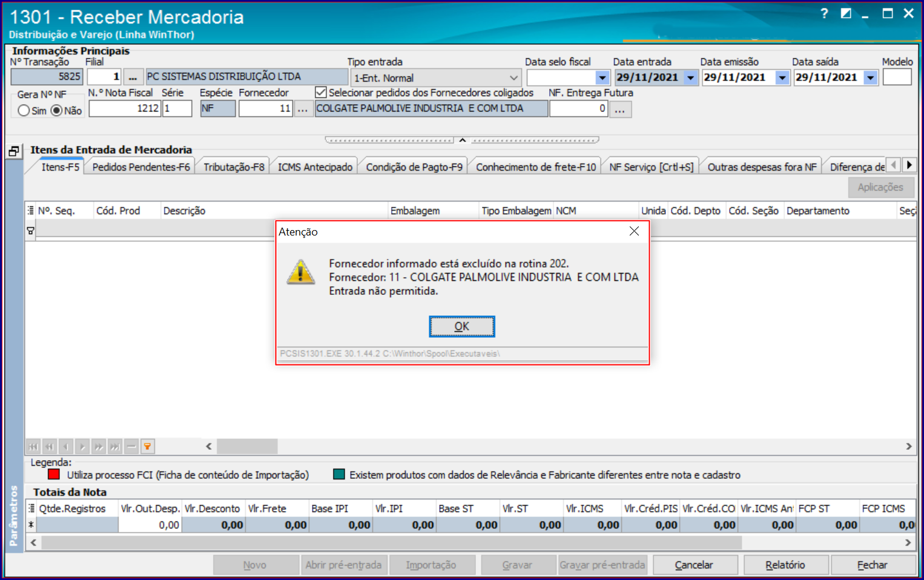Click the Aplicações button
924x580 pixels.
880,187
